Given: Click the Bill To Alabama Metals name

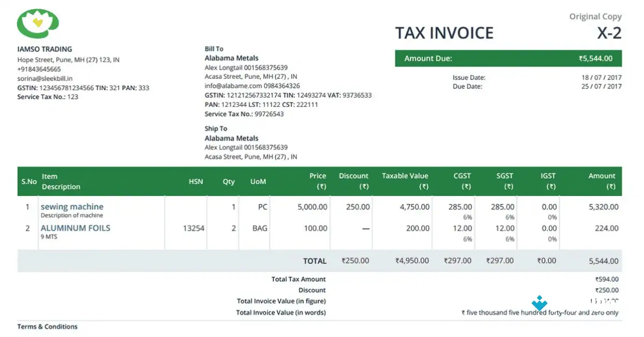Looking at the screenshot, I should (231, 58).
